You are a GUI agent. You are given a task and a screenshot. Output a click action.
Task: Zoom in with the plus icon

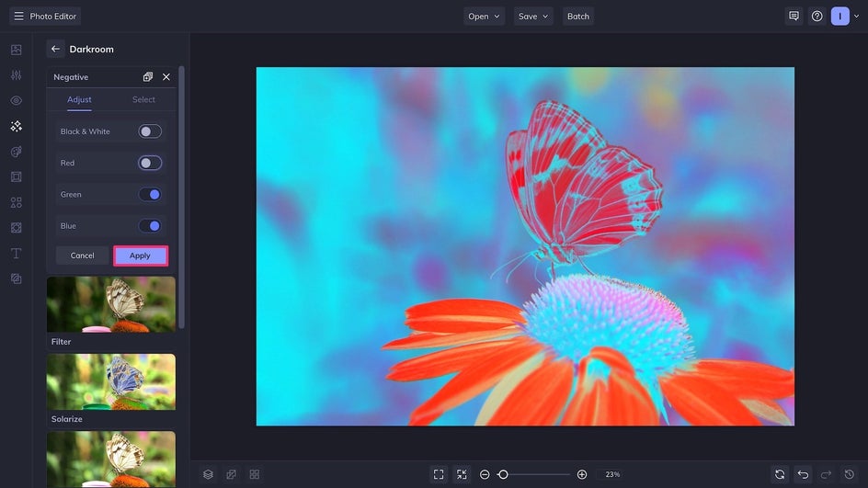582,474
